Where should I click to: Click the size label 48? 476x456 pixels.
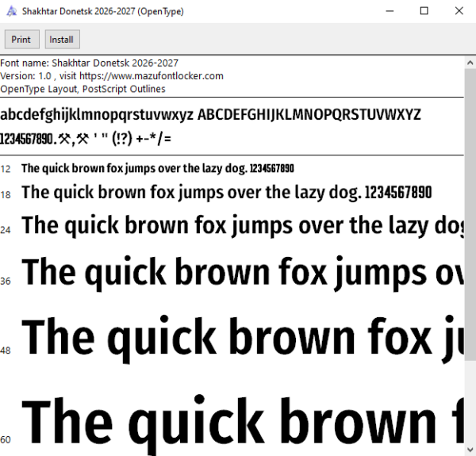pyautogui.click(x=6, y=351)
